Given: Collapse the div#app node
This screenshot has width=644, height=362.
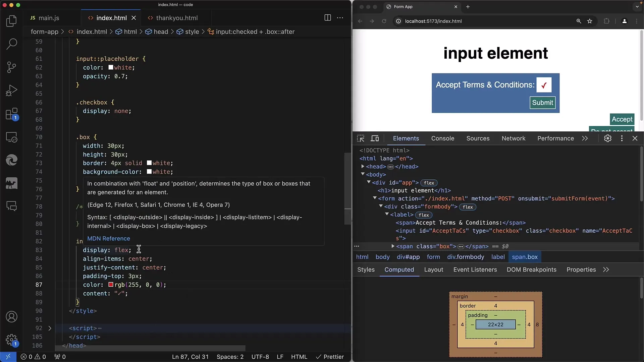Looking at the screenshot, I should pos(369,182).
